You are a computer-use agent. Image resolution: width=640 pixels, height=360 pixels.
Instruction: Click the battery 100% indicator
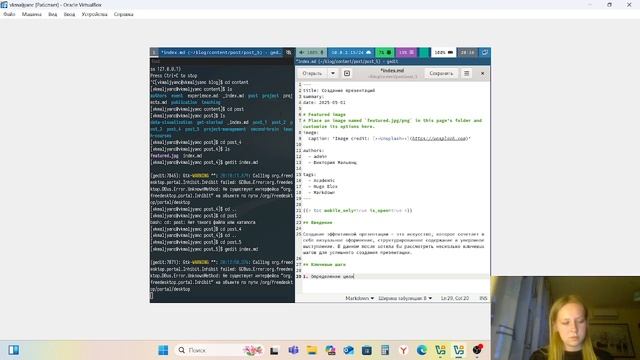click(443, 52)
